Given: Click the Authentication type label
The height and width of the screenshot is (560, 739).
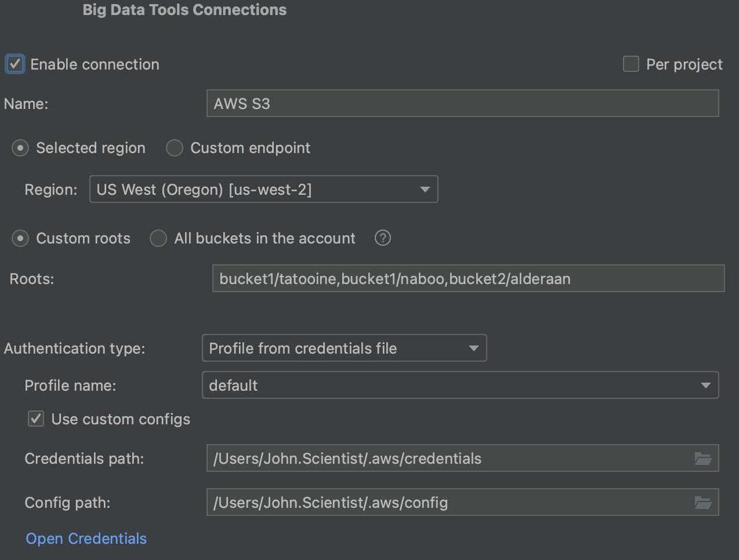Looking at the screenshot, I should click(74, 348).
